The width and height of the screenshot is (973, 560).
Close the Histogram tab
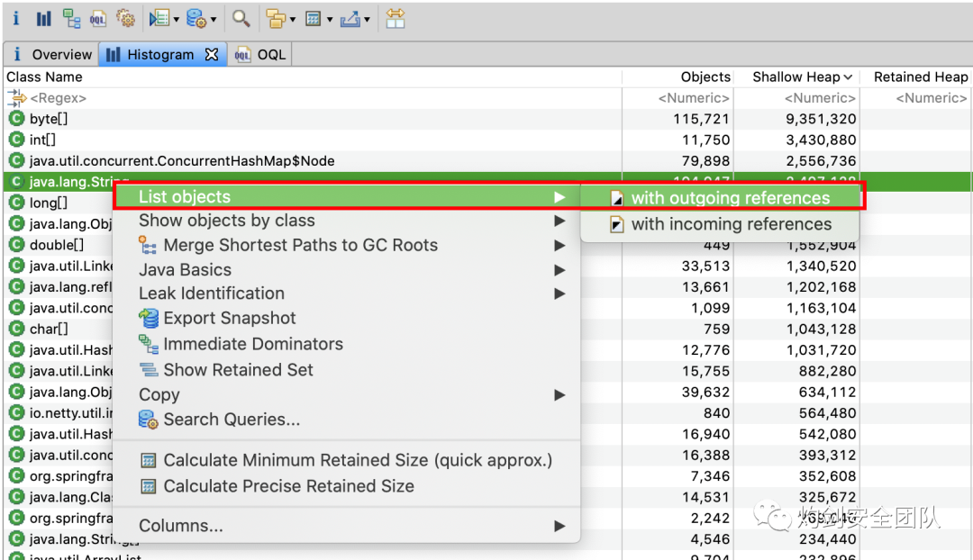pyautogui.click(x=212, y=55)
